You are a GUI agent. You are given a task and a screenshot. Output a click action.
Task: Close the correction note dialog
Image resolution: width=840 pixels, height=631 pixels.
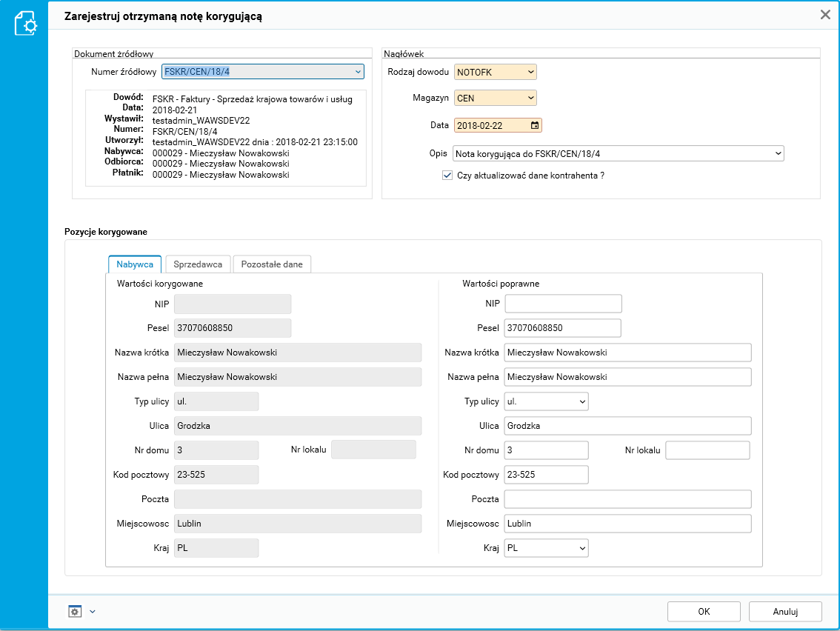824,14
